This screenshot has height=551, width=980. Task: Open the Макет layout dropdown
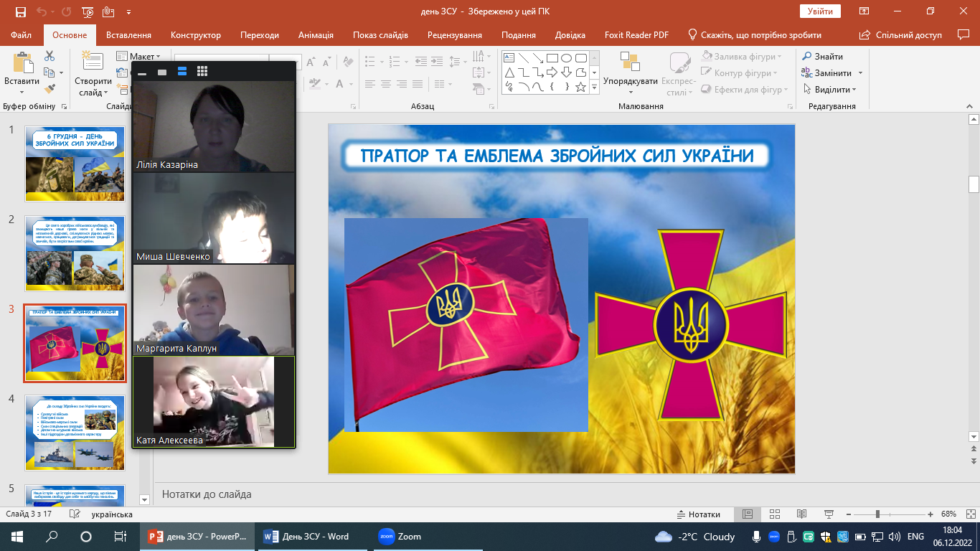point(138,56)
